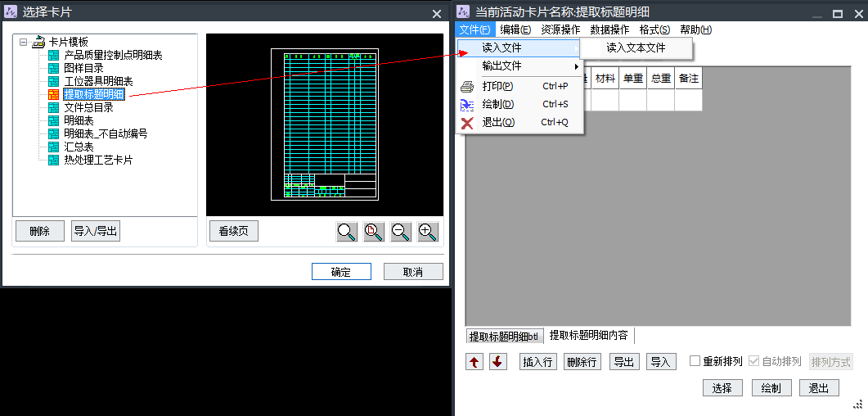Click the 插入行 button
Image resolution: width=868 pixels, height=416 pixels.
537,362
